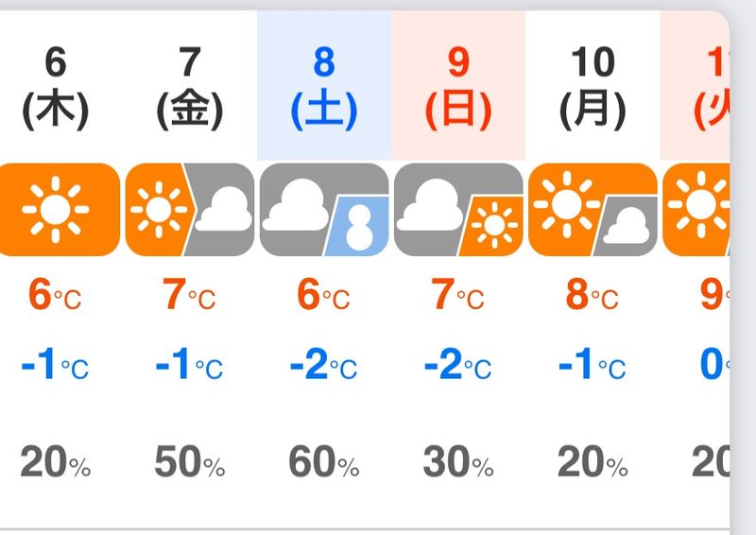The height and width of the screenshot is (535, 756).
Task: Click Saturday's 60% precipitation probability
Action: point(324,463)
